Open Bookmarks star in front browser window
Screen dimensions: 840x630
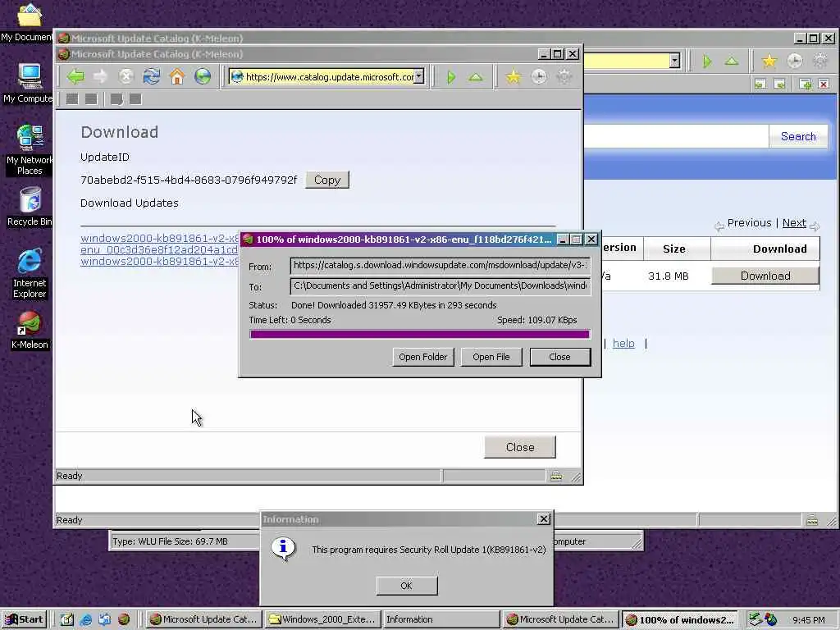point(514,76)
